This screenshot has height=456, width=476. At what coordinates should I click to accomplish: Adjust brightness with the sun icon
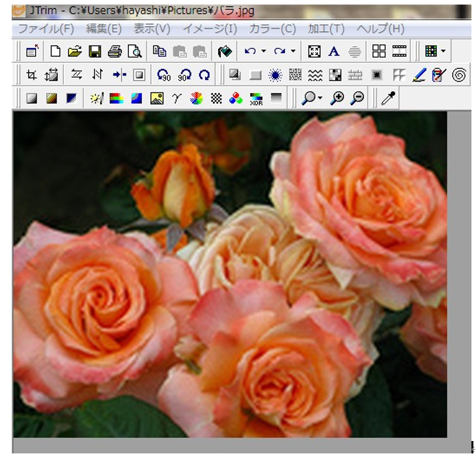pos(97,98)
